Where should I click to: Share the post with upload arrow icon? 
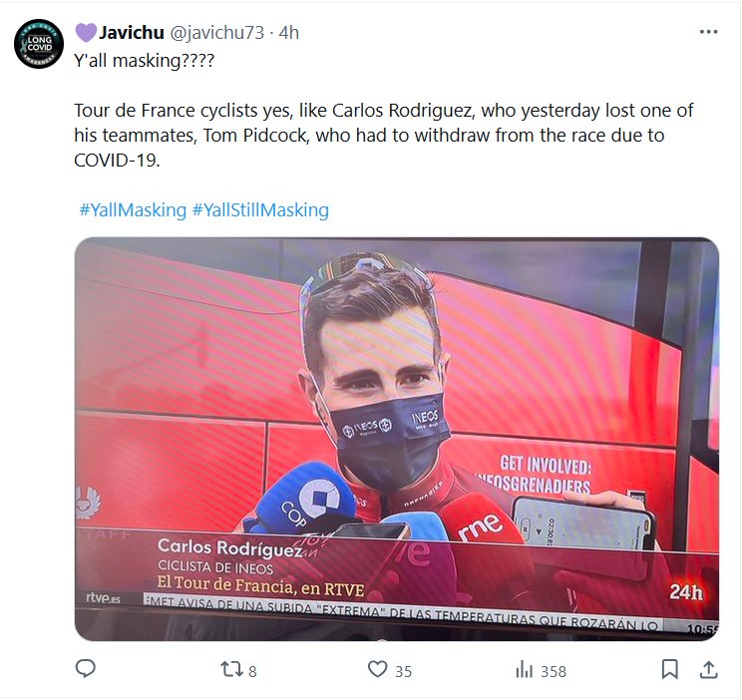point(708,670)
